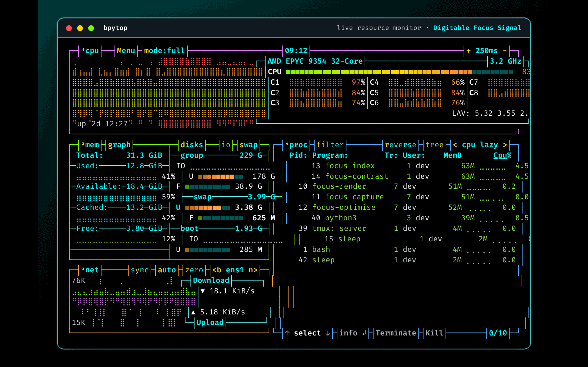Click the yellow minimize window button

(x=80, y=28)
